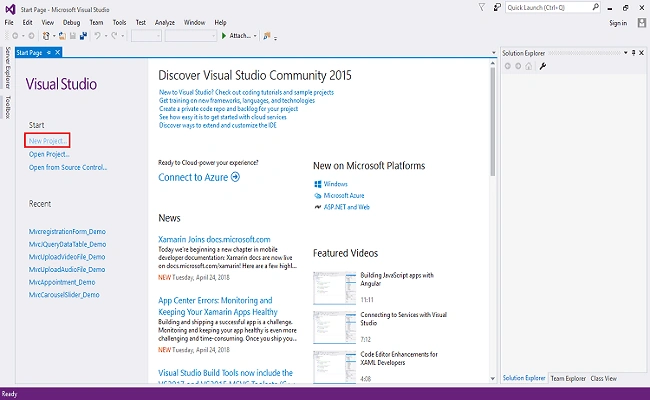Click Open from Source Control... link
Image resolution: width=650 pixels, height=400 pixels.
[x=68, y=167]
